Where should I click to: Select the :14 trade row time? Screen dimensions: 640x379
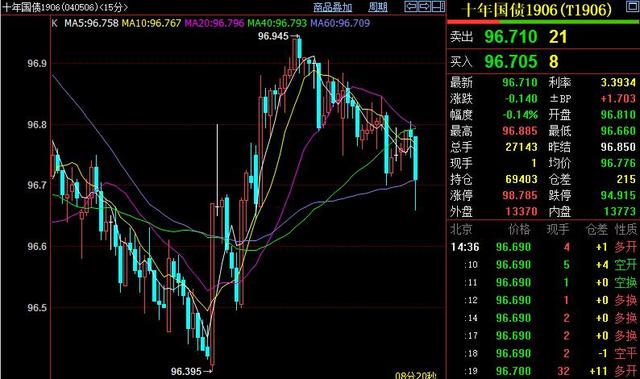click(x=471, y=318)
